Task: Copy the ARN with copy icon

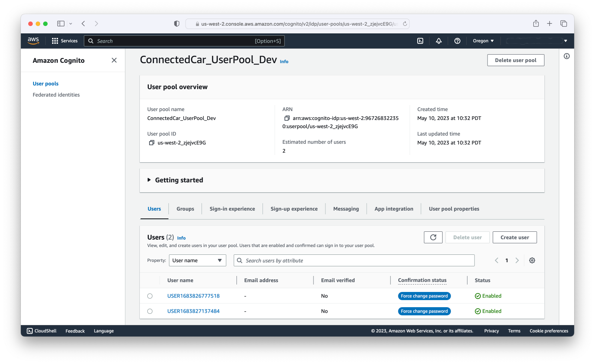Action: (x=287, y=118)
